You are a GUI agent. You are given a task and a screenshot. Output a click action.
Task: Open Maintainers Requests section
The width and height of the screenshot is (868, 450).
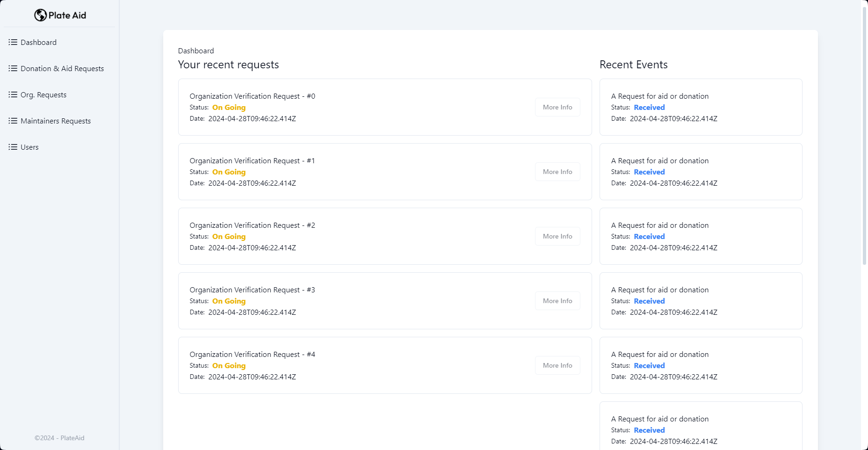[56, 121]
